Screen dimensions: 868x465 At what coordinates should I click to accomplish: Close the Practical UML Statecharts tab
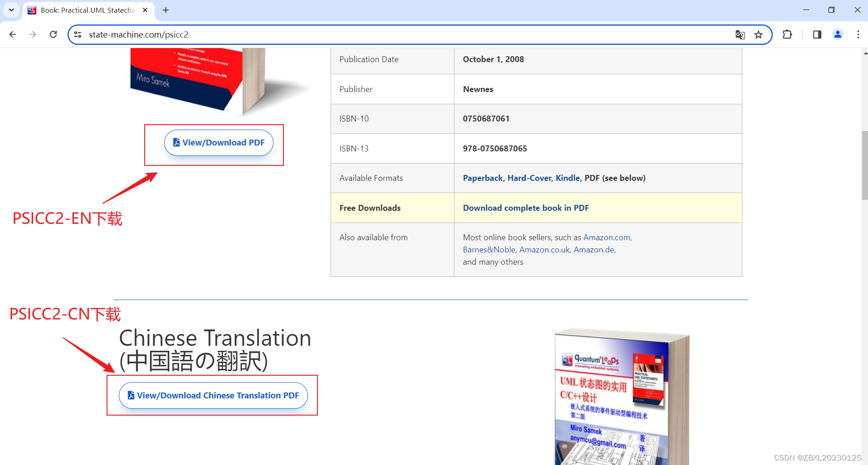(x=145, y=10)
